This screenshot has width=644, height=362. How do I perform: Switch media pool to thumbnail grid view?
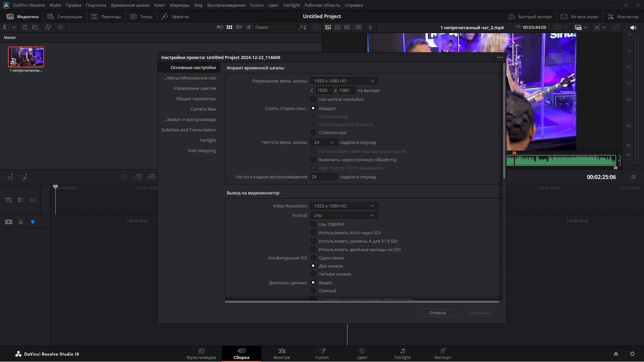[x=229, y=27]
